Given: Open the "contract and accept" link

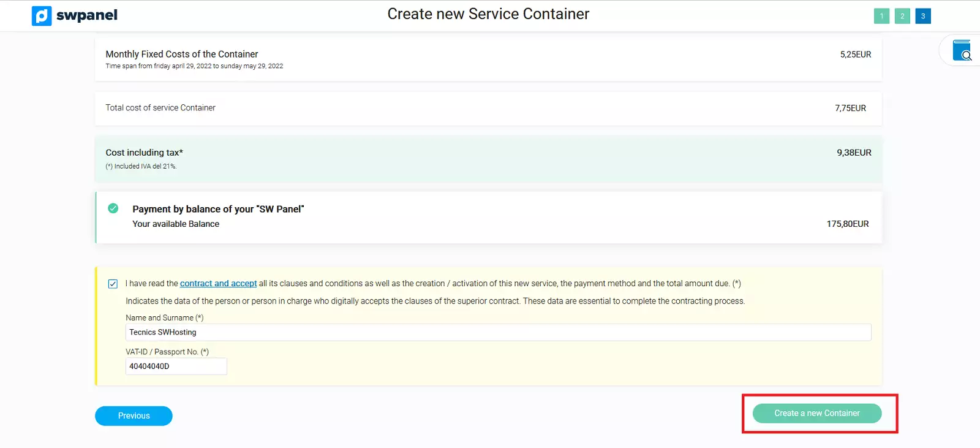Looking at the screenshot, I should pyautogui.click(x=218, y=283).
